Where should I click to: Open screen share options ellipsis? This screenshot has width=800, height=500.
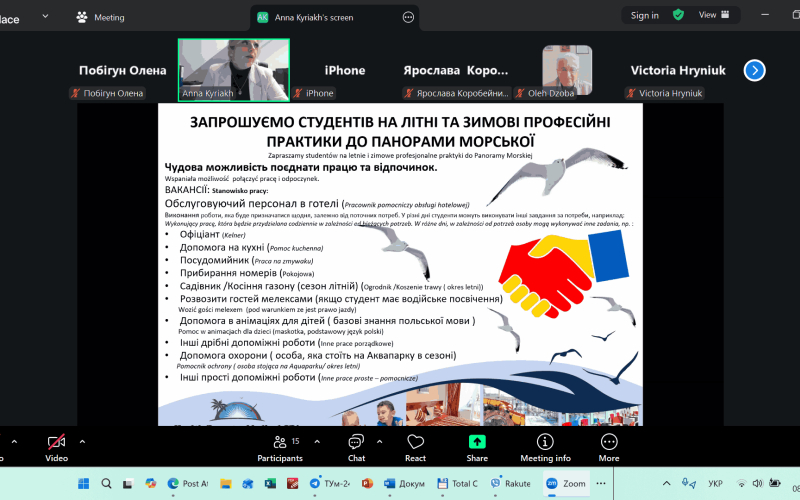click(407, 17)
